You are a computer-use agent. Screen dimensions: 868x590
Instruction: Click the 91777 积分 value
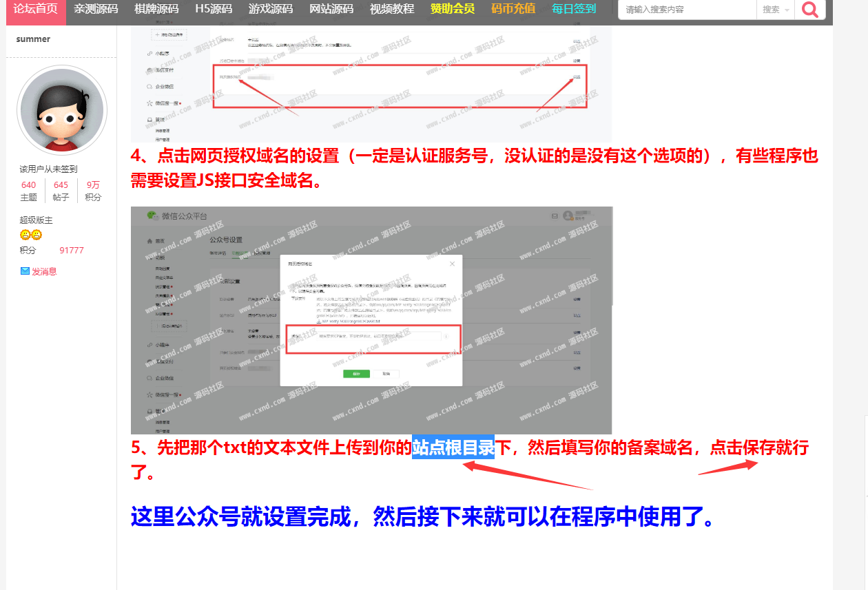pos(72,251)
